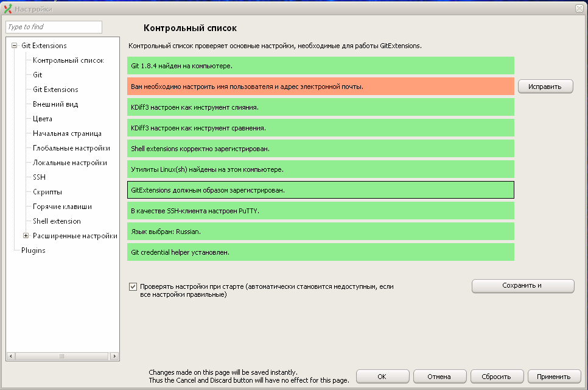Click the orange user name and email warning
The image size is (588, 390).
320,87
